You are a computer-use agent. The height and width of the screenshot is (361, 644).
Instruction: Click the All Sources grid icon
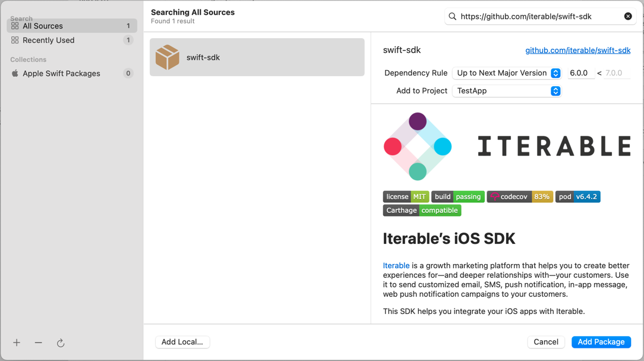pos(15,26)
